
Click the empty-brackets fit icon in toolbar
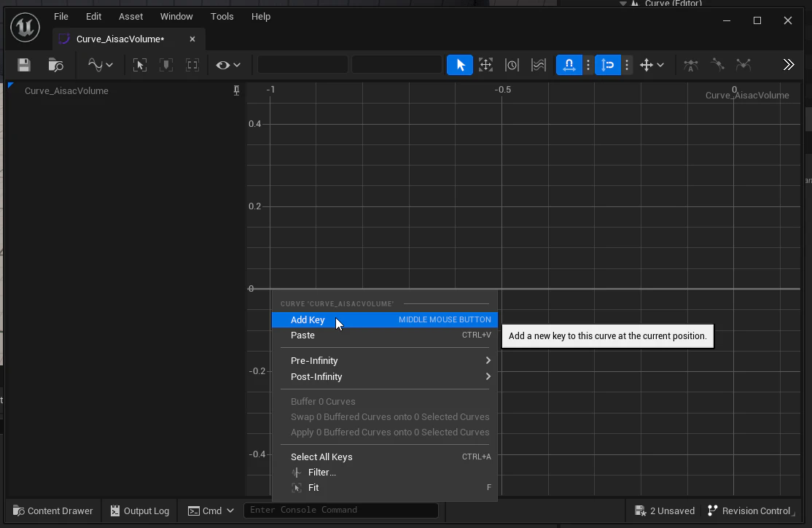pos(192,65)
